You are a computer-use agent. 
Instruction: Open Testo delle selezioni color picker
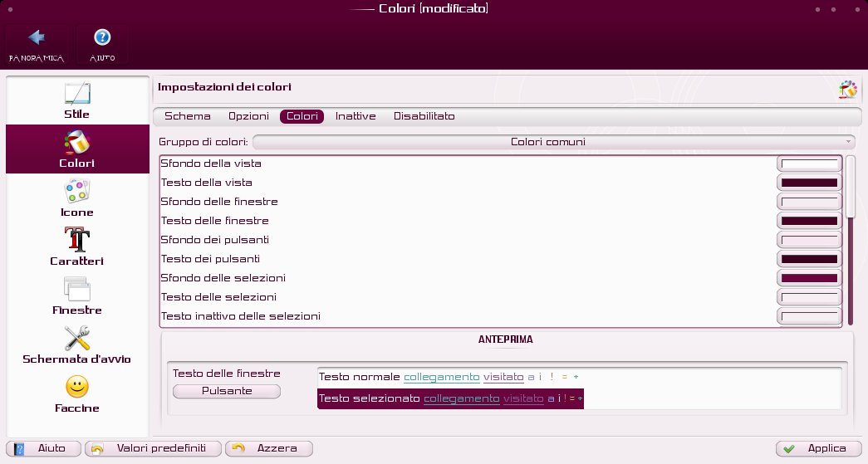pos(809,297)
